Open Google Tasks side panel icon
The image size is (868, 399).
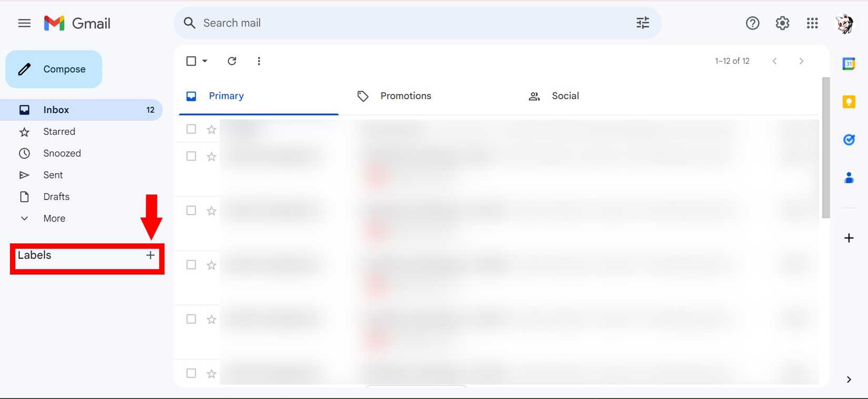pos(849,139)
